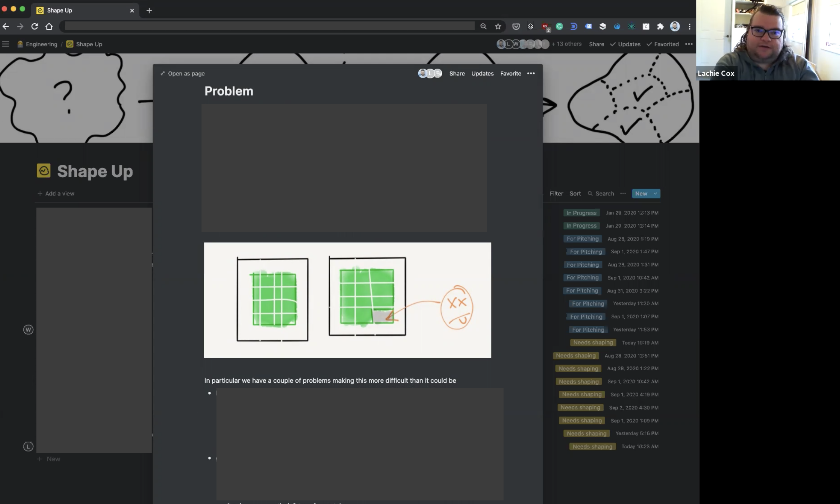Open the three-dot overflow menu in modal
This screenshot has height=504, width=840.
(x=531, y=73)
